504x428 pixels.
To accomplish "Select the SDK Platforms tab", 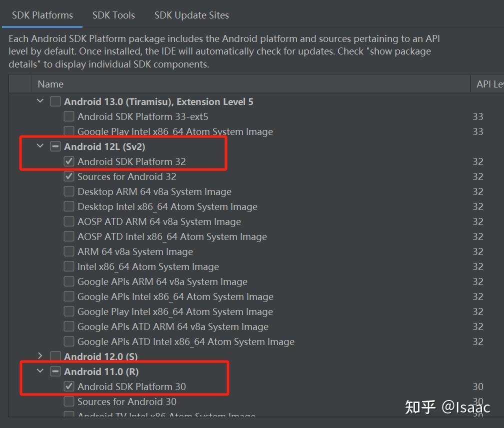I will (42, 15).
